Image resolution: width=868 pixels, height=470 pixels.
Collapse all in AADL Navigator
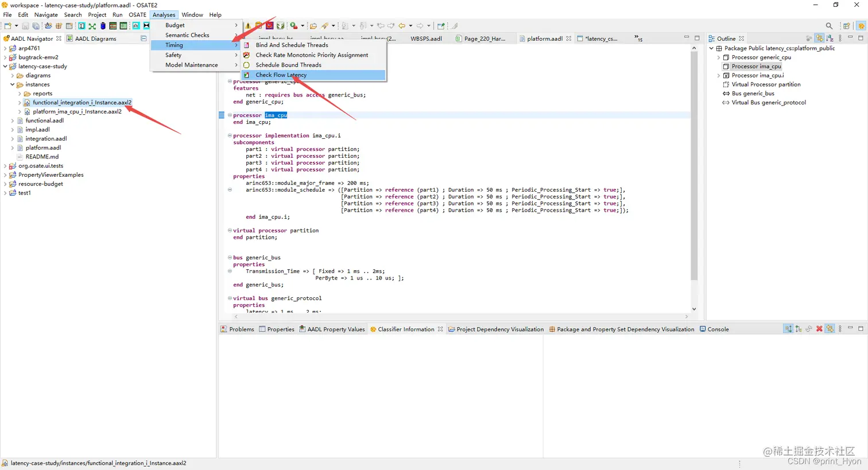[144, 38]
